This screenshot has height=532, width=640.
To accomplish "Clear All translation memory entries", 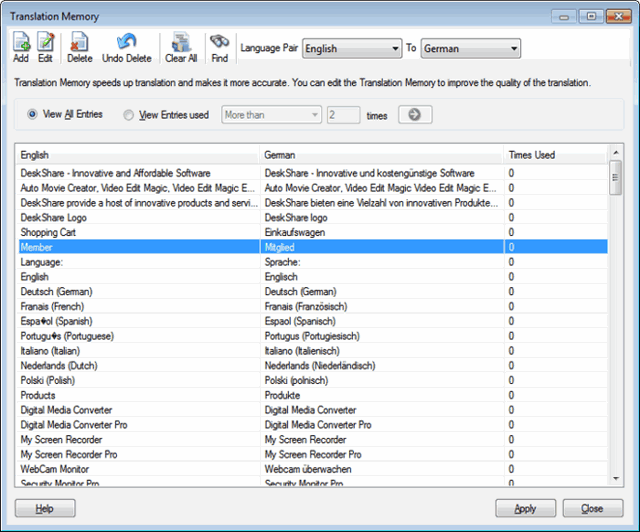I will pyautogui.click(x=181, y=47).
